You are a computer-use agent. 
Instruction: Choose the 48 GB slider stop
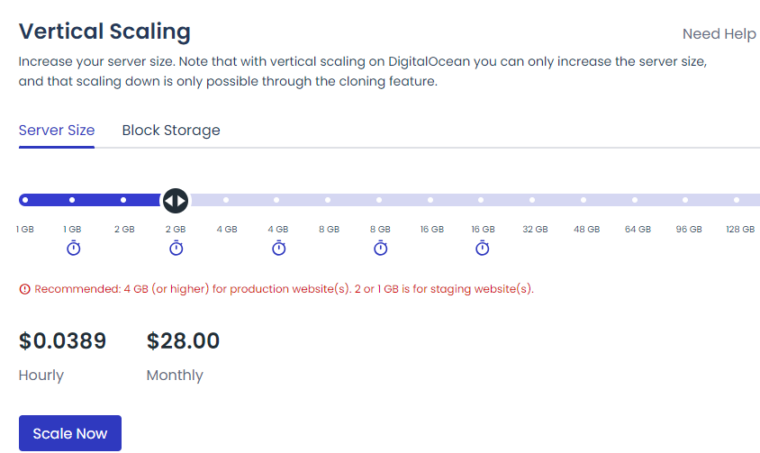(584, 200)
